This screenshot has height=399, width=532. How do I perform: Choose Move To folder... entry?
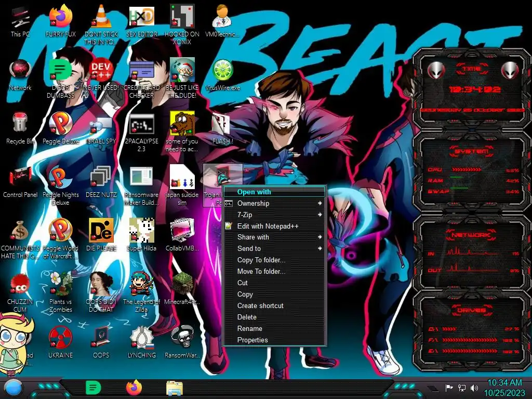click(x=274, y=271)
